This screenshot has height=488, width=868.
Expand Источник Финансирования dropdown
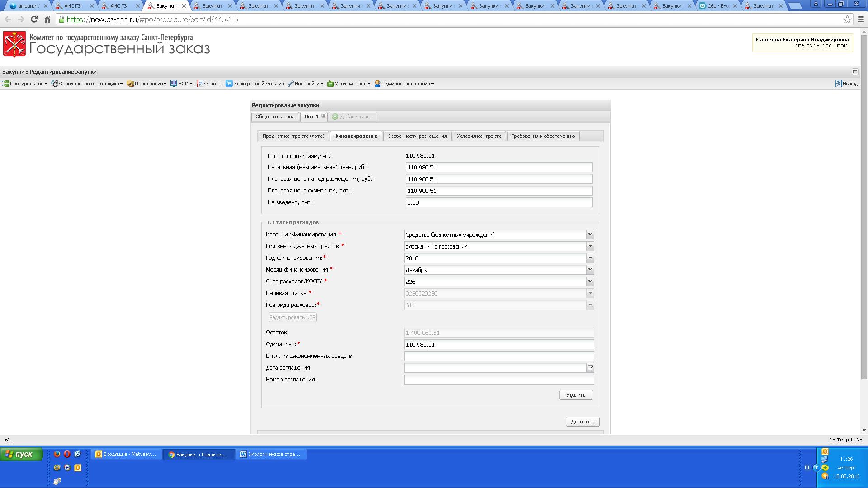[x=590, y=235]
